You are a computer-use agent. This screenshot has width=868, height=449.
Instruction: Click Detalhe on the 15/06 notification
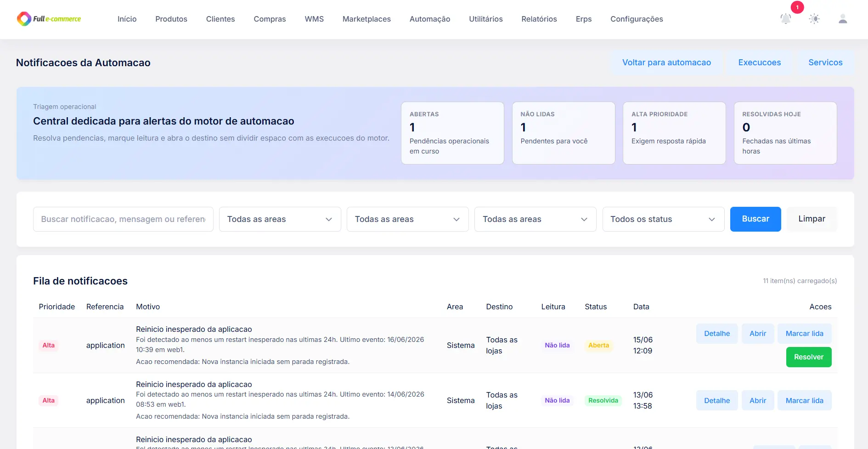coord(717,334)
